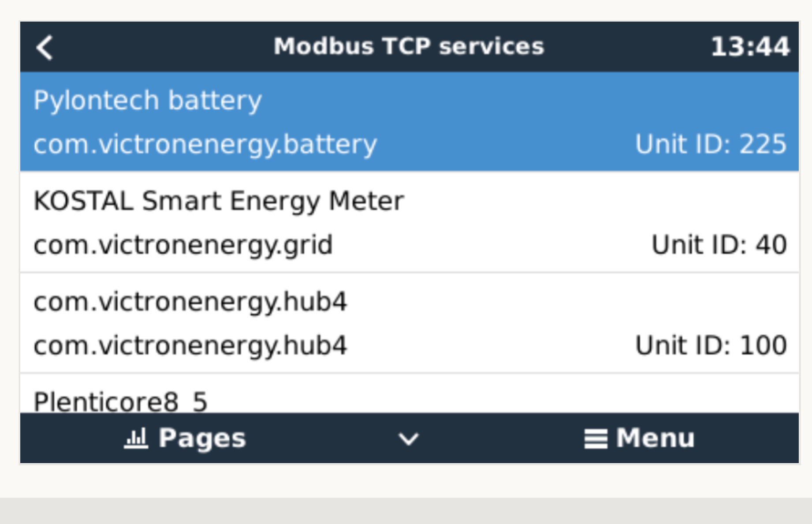Click the Unit ID: 40 value
The height and width of the screenshot is (524, 812).
click(719, 245)
